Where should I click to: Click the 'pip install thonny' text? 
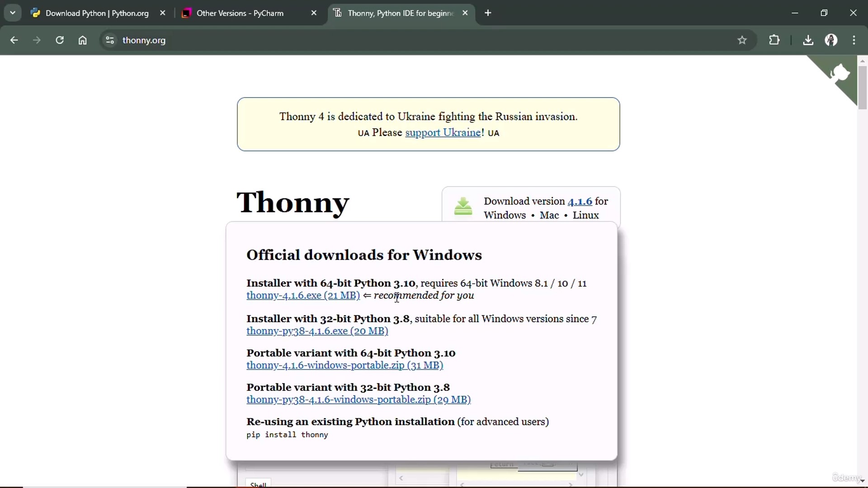pos(287,435)
